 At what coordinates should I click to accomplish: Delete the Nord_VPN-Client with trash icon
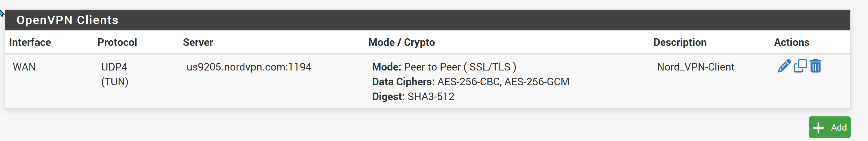click(815, 66)
